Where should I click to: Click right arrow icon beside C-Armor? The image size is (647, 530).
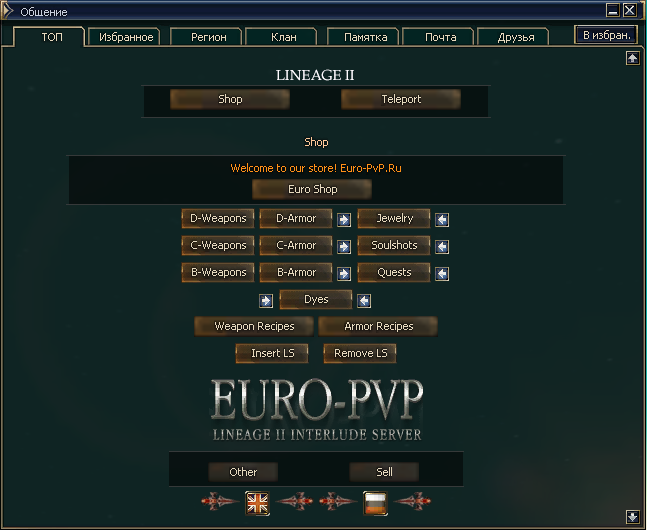click(344, 247)
